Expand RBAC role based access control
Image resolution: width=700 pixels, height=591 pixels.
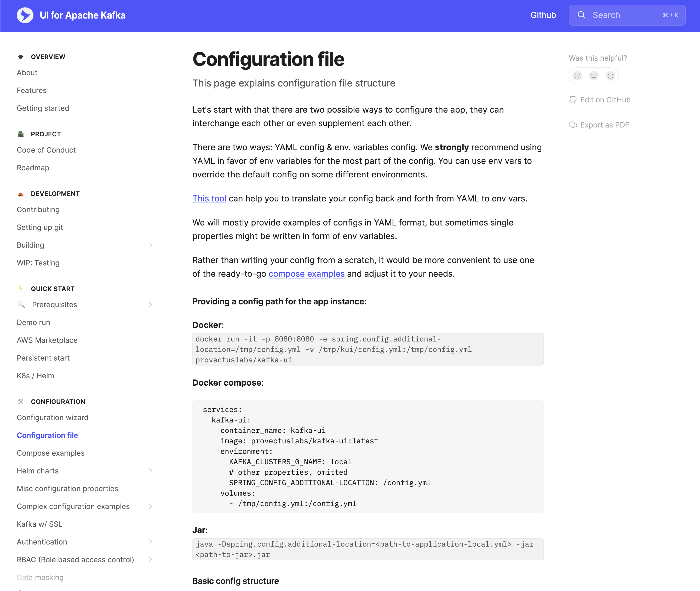151,559
